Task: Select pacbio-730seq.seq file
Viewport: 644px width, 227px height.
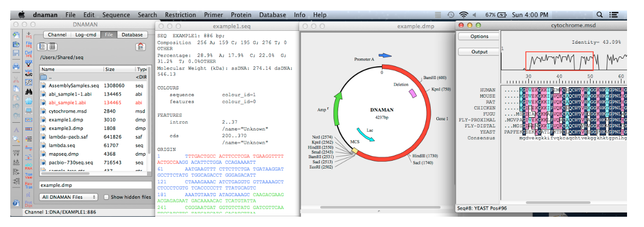Action: [94, 162]
